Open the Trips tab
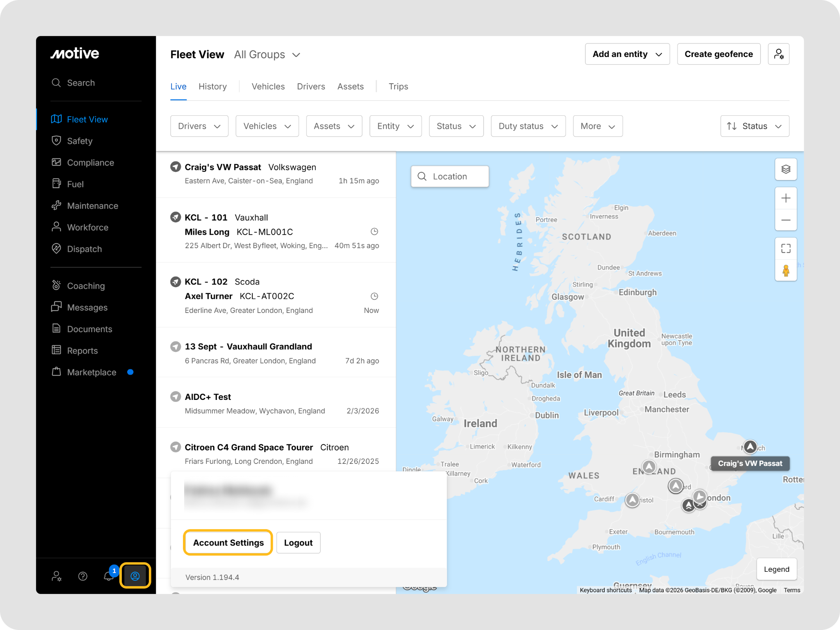The image size is (840, 630). click(x=398, y=87)
